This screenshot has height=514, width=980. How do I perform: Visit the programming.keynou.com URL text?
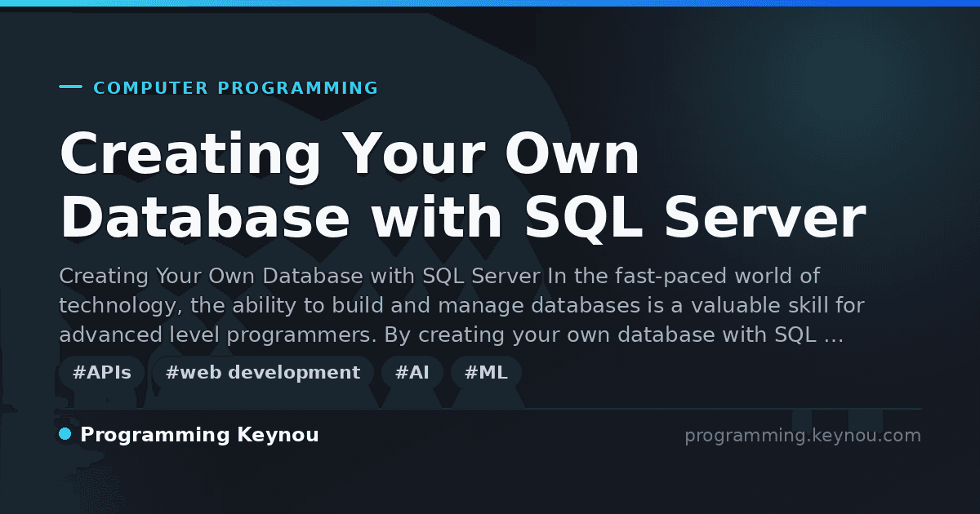point(803,436)
